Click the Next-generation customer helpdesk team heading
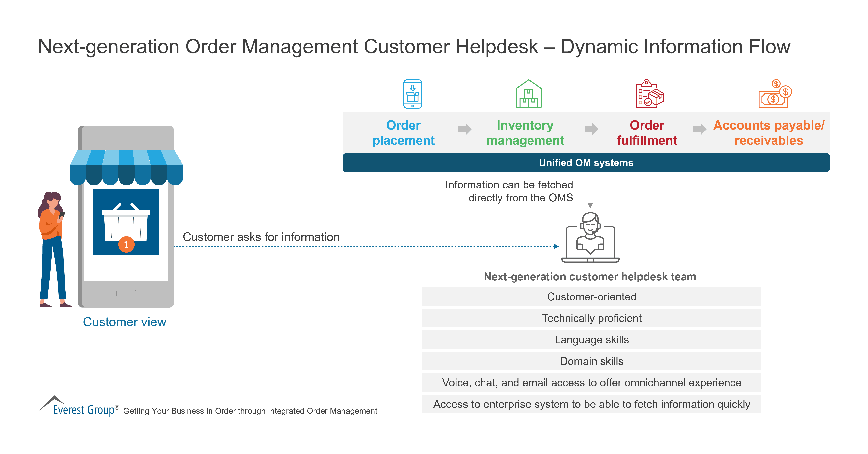This screenshot has width=868, height=454. (590, 277)
